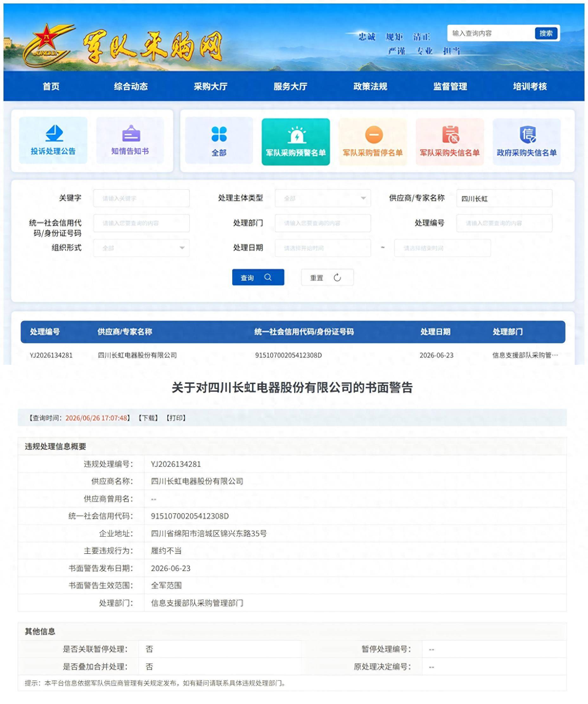Click 四川长虹电器股份有限公司 in results table
The image size is (588, 704).
(137, 355)
